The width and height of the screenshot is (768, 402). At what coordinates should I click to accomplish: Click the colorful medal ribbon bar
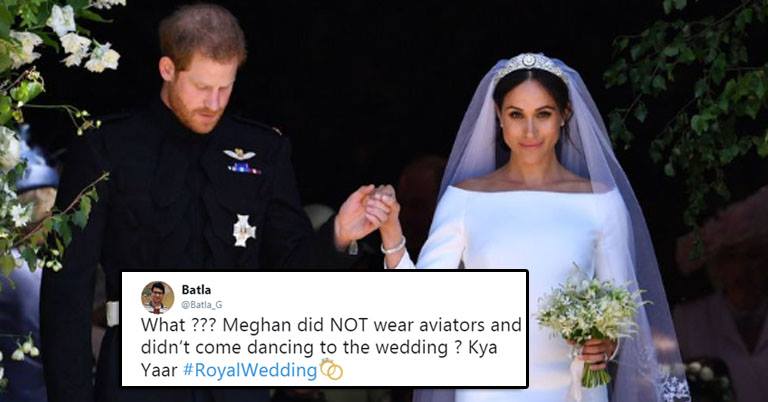point(244,169)
